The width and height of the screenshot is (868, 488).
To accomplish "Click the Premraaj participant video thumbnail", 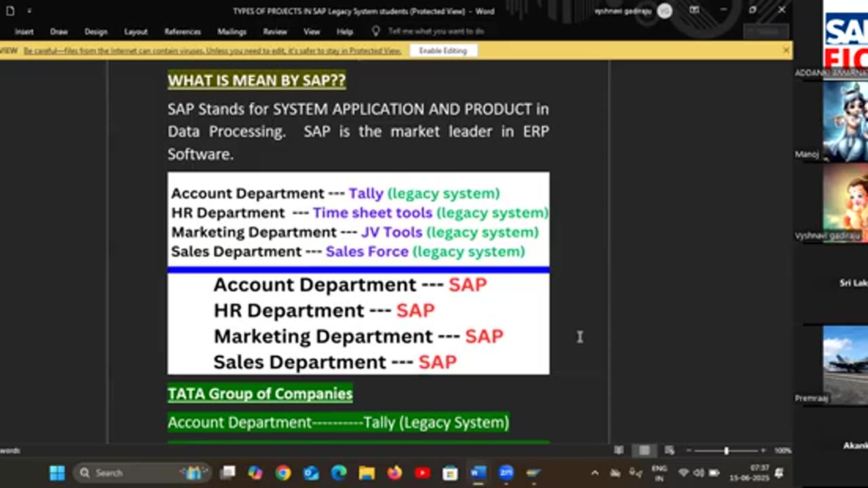I will pyautogui.click(x=845, y=365).
